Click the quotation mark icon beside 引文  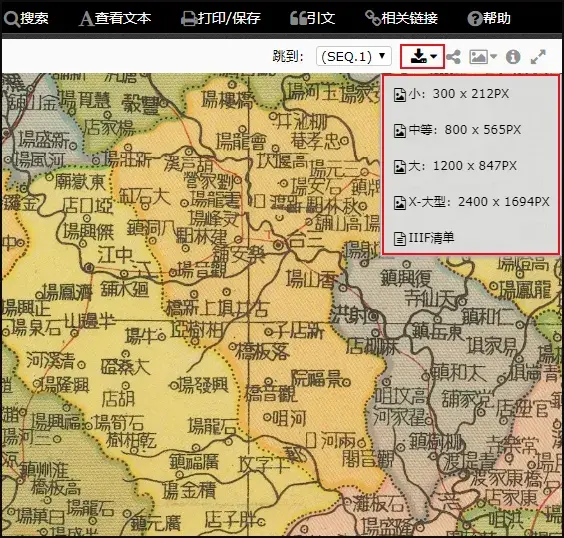pos(298,18)
